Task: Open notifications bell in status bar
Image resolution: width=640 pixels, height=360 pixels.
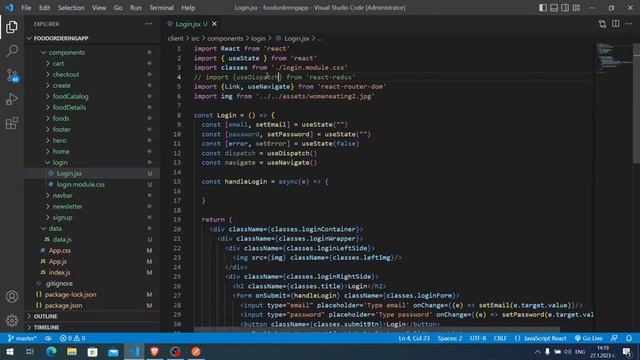Action: click(x=629, y=338)
